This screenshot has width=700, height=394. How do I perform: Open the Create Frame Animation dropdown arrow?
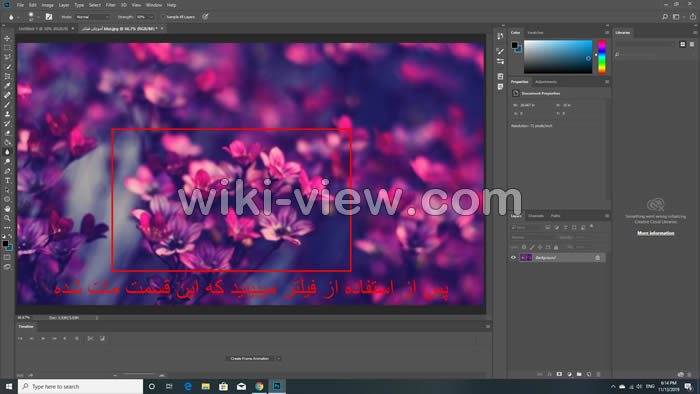click(x=279, y=358)
